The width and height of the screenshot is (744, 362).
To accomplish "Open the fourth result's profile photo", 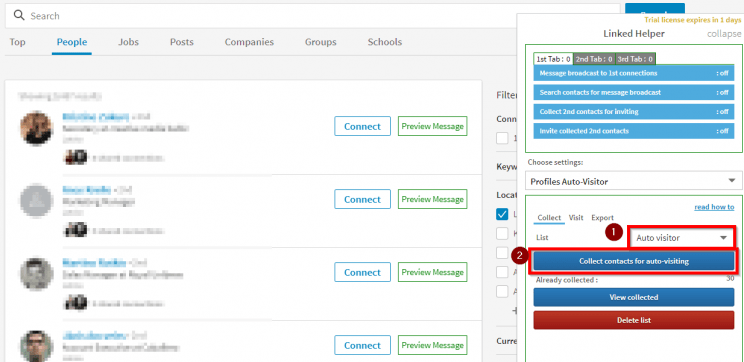I will pos(36,346).
